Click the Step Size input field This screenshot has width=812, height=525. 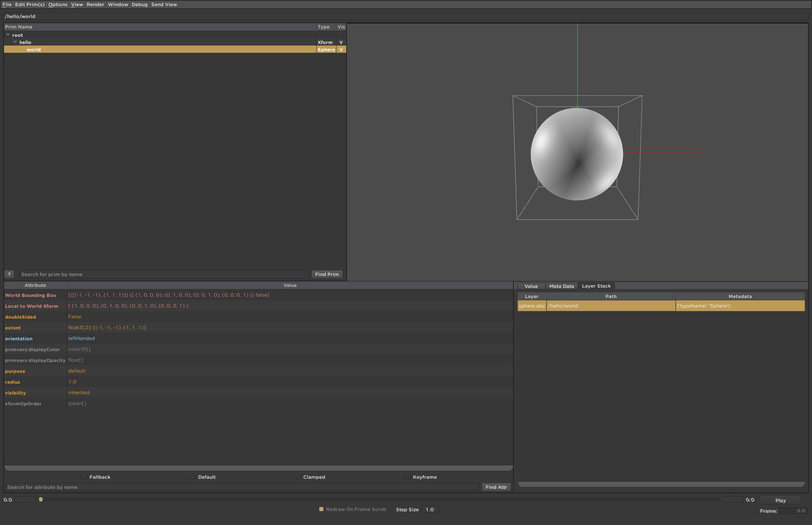pos(429,509)
